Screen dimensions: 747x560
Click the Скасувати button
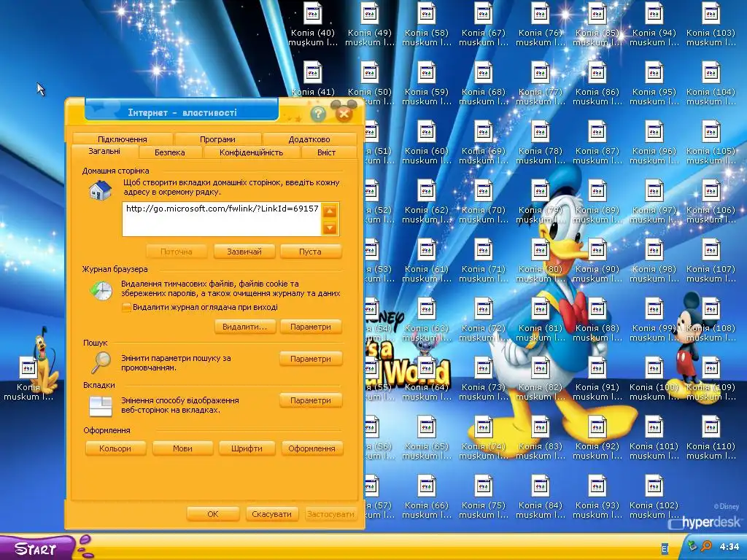click(271, 514)
